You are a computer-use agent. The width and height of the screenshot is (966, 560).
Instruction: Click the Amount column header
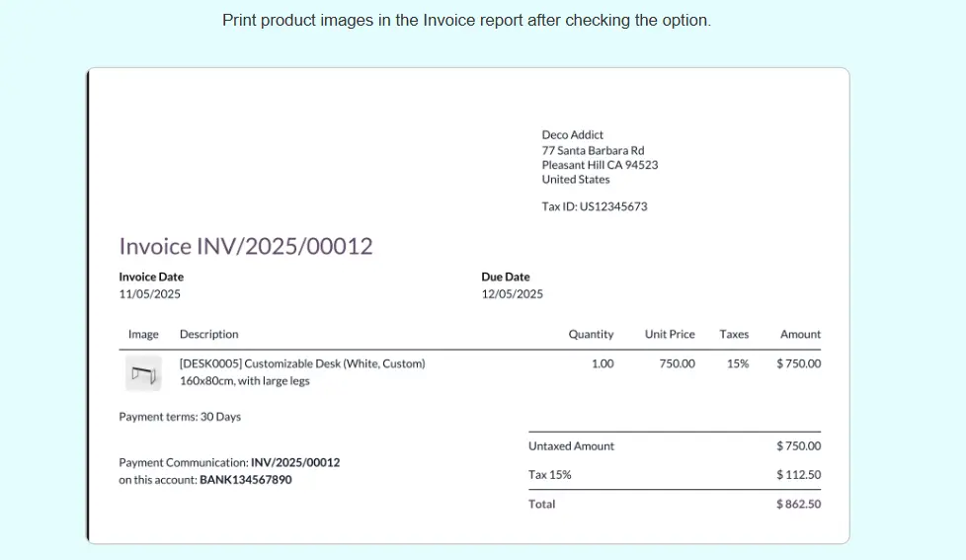800,334
